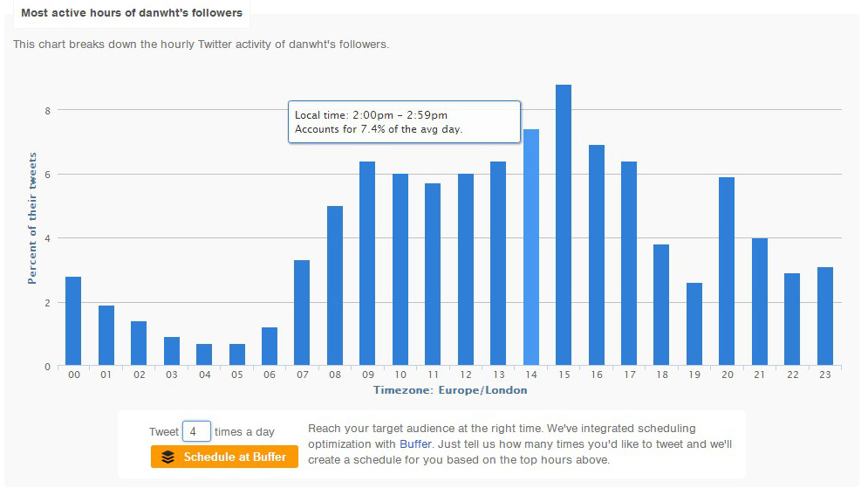Click the bar for hour 16
868x495 pixels.
click(597, 255)
